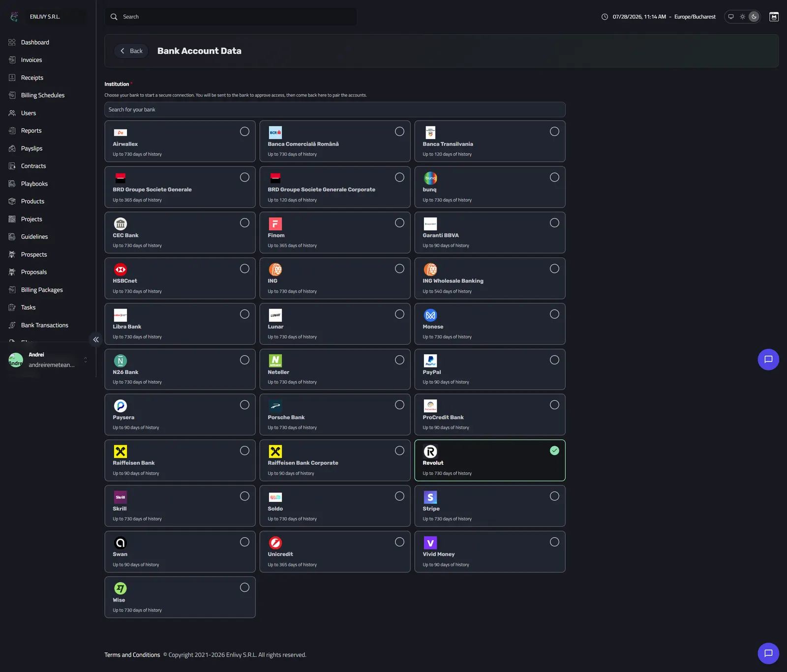Click the clock icon beside the date
This screenshot has width=787, height=672.
click(x=605, y=17)
